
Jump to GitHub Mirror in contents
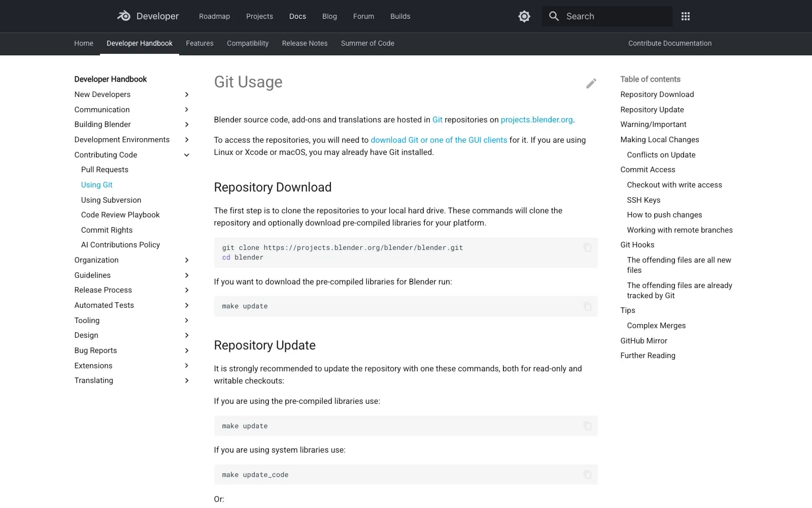pyautogui.click(x=644, y=341)
